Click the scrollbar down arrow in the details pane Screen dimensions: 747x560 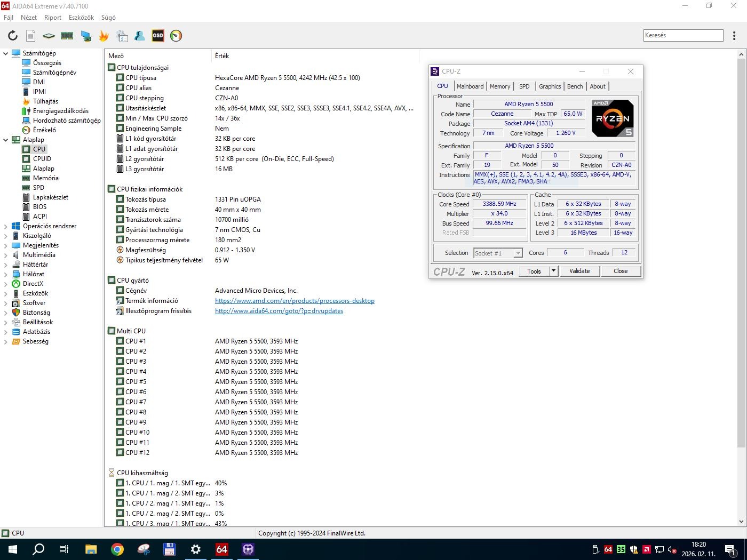click(x=742, y=522)
